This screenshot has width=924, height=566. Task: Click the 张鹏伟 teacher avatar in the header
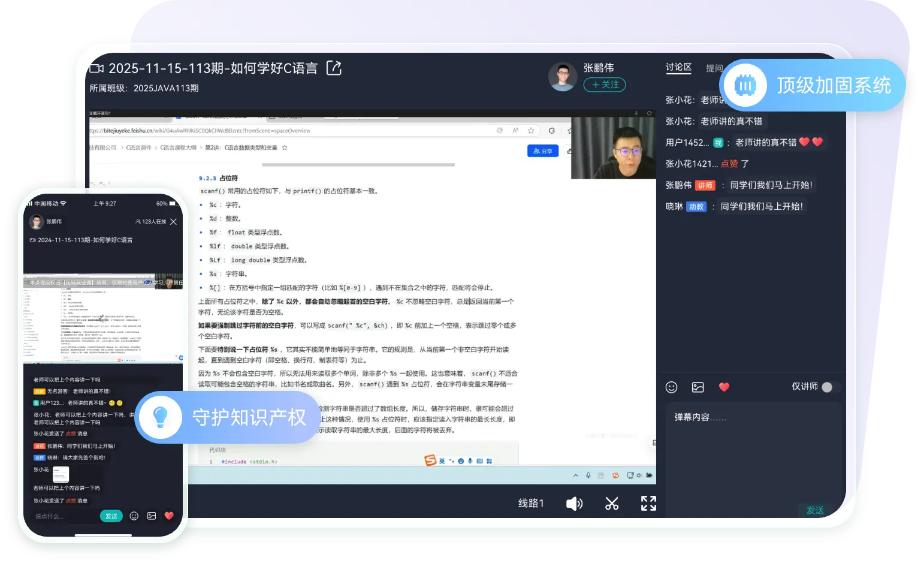(562, 77)
